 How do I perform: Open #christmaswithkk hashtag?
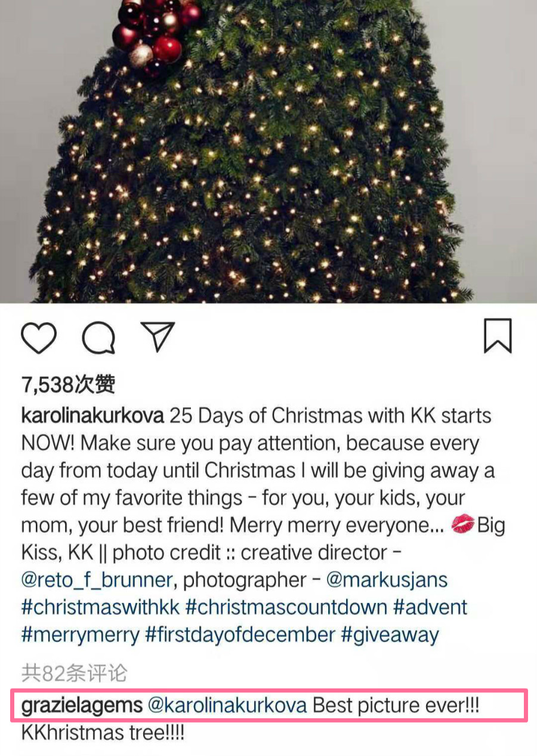100,607
